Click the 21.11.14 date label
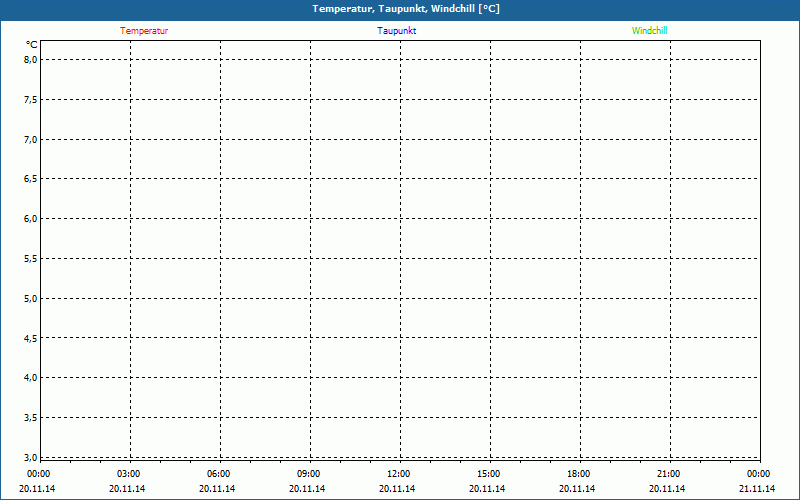The height and width of the screenshot is (500, 800). click(757, 489)
